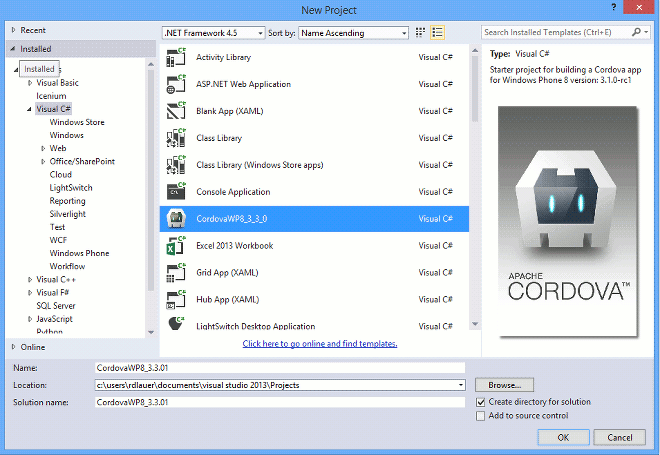Open the Location path dropdown arrow
Screen dimensions: 660x455
pyautogui.click(x=461, y=385)
